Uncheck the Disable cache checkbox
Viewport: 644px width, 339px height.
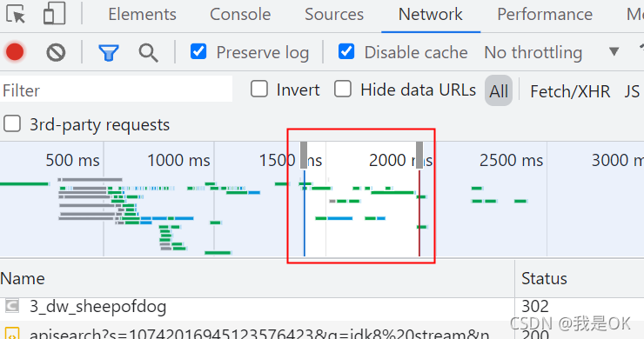click(x=346, y=51)
